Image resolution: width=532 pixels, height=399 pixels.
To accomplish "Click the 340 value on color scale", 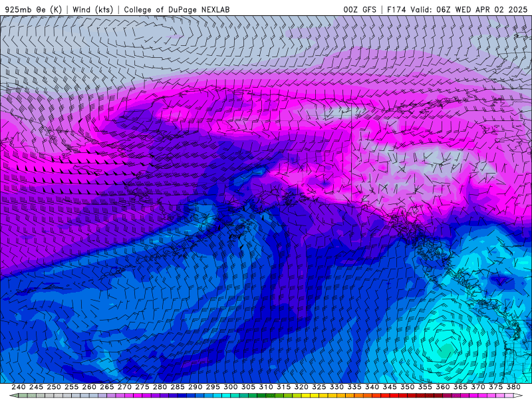I will (372, 387).
